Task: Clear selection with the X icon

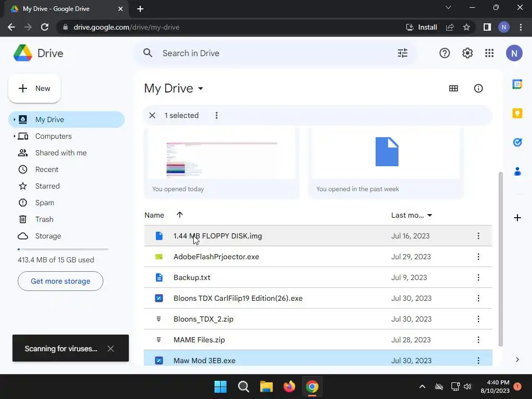Action: (x=152, y=115)
